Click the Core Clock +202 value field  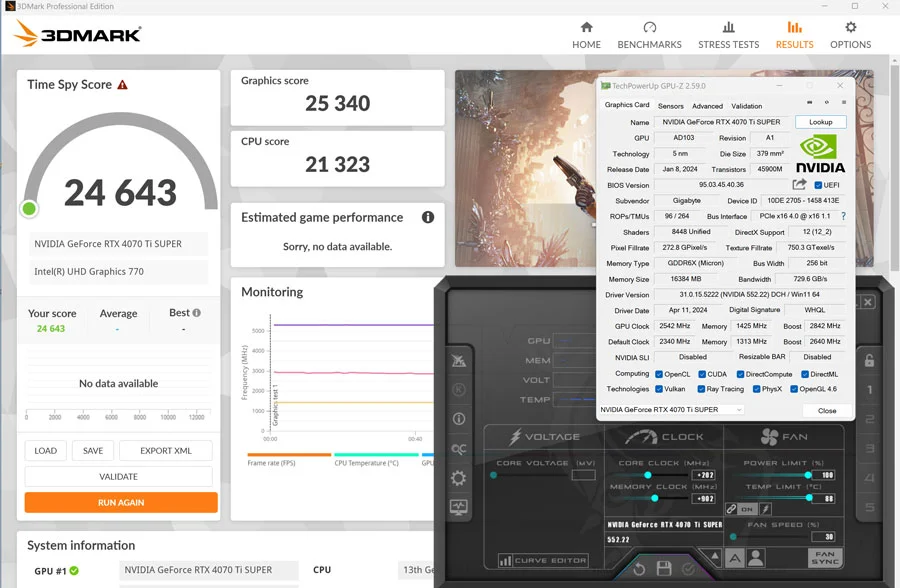click(x=705, y=475)
